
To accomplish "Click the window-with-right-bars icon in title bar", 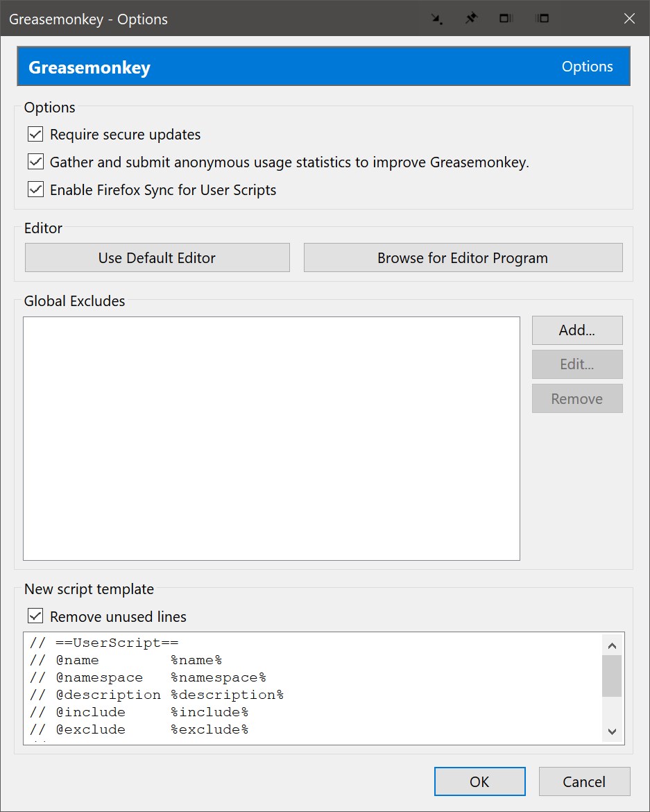I will point(506,19).
